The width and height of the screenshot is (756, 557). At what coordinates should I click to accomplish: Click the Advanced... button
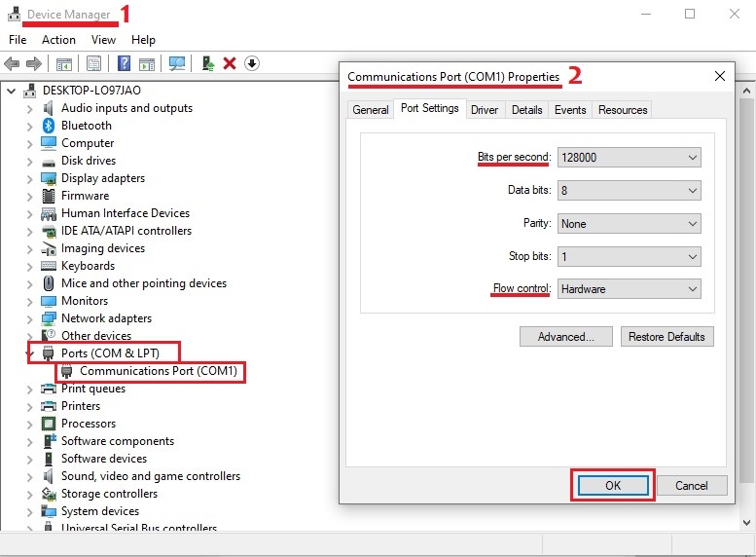pyautogui.click(x=566, y=337)
